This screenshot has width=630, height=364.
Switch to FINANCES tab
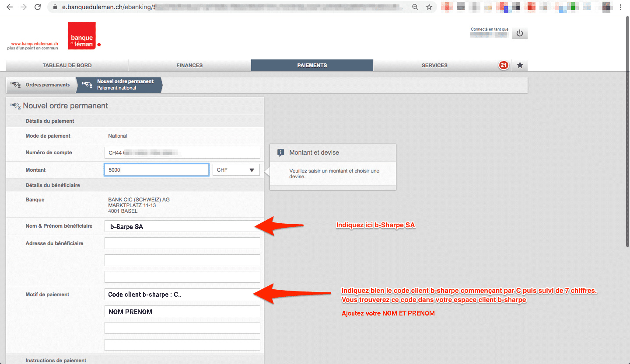click(189, 66)
